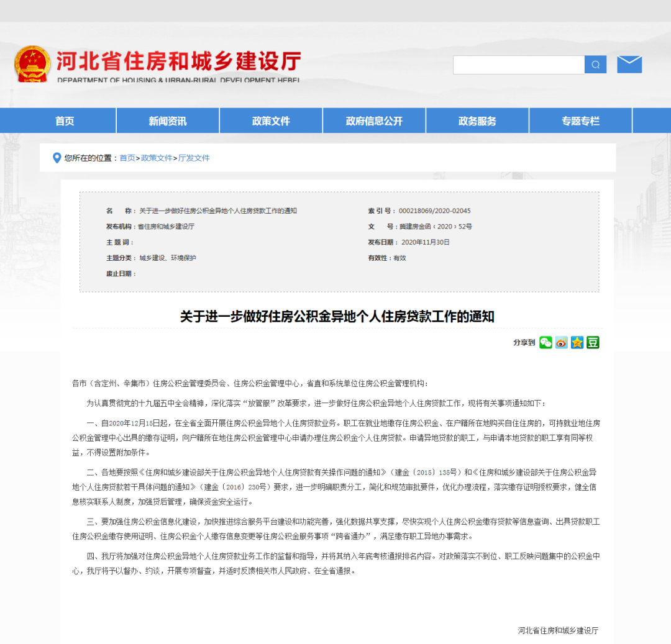Focus the site search text field
Screen dimensions: 671x644
518,65
